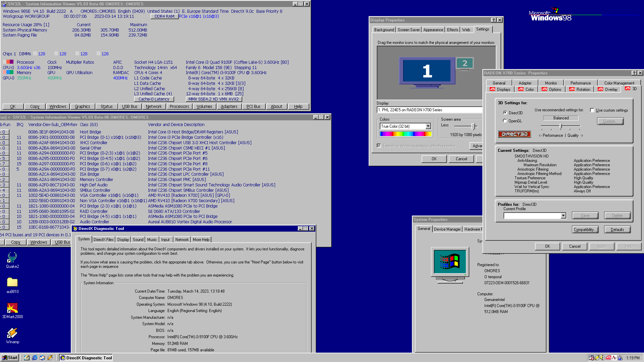Viewport: 644px width, 362px height.
Task: Click the Aureal AU8810 Vortex Digital Audio Processor row
Action: (190, 222)
